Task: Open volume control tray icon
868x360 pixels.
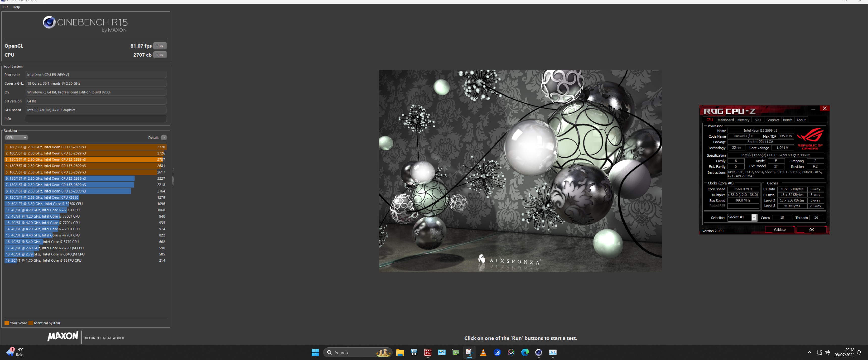Action: [x=827, y=353]
